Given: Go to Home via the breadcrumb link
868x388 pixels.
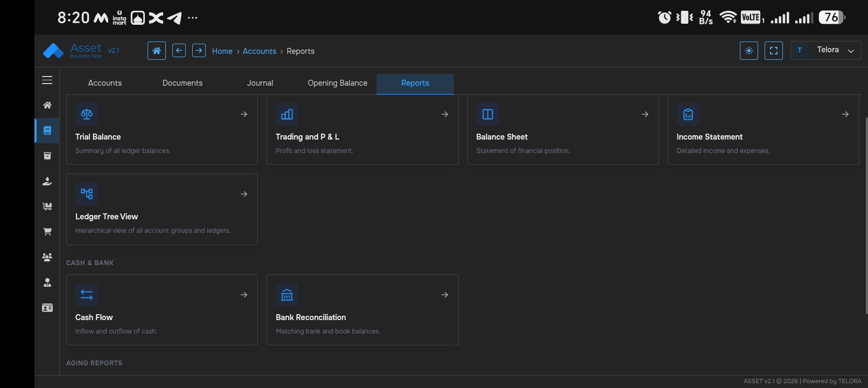Looking at the screenshot, I should click(x=222, y=51).
